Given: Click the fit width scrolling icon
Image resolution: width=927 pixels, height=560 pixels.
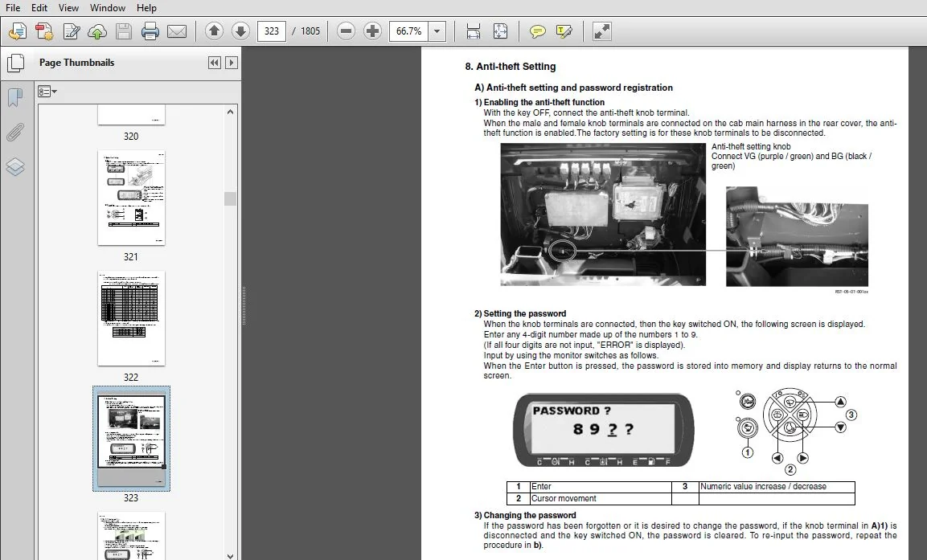Looking at the screenshot, I should 473,31.
